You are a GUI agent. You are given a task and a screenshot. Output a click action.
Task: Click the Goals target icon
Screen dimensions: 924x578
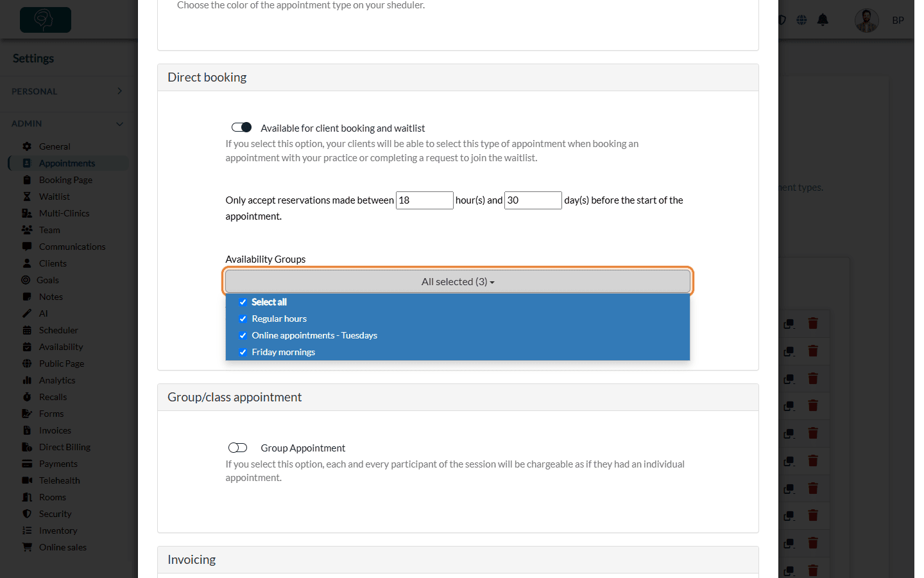[26, 280]
